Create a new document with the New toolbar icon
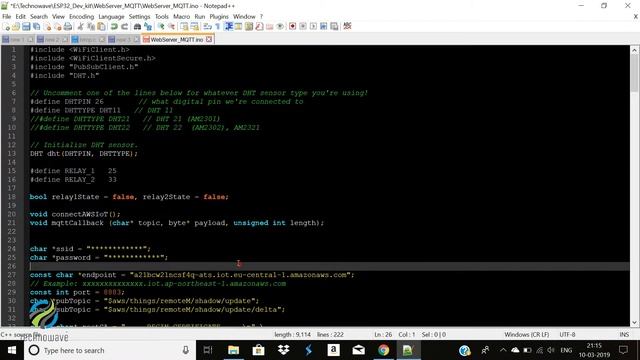Viewport: 640px width, 360px height. click(6, 27)
